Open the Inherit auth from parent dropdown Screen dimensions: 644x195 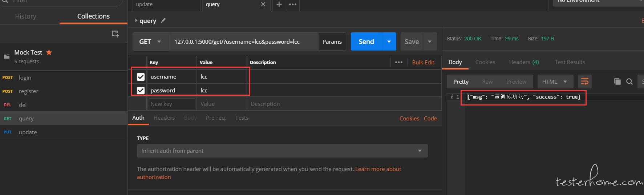coord(282,151)
